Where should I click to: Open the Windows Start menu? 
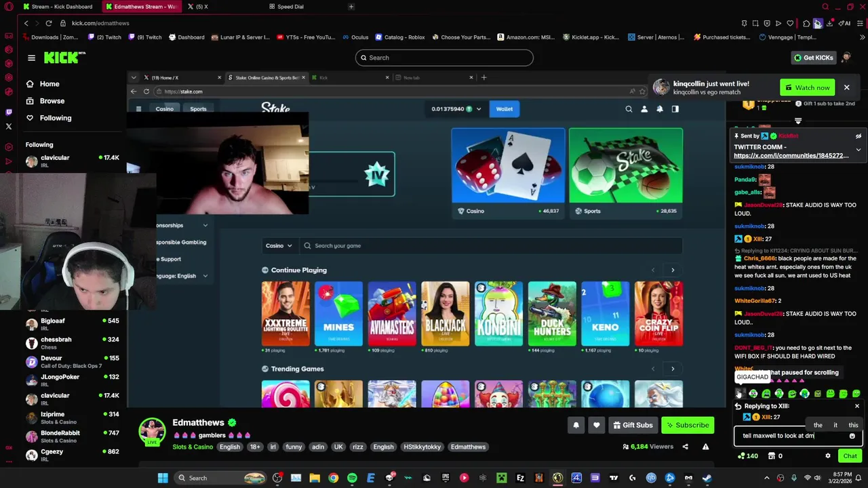tap(163, 478)
